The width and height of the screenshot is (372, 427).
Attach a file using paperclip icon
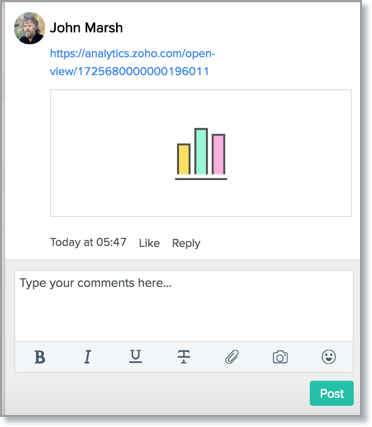pos(232,357)
